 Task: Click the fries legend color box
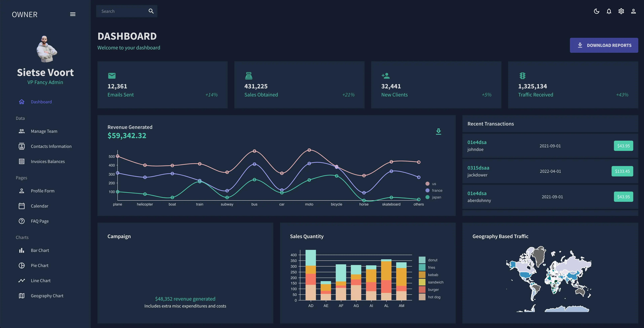click(x=422, y=267)
